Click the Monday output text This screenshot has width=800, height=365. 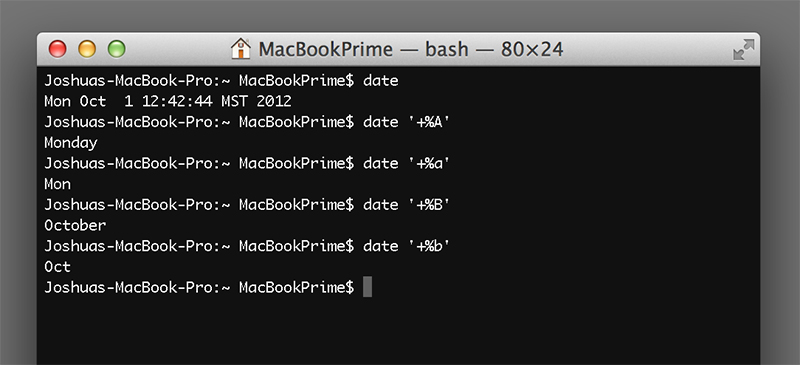click(71, 143)
